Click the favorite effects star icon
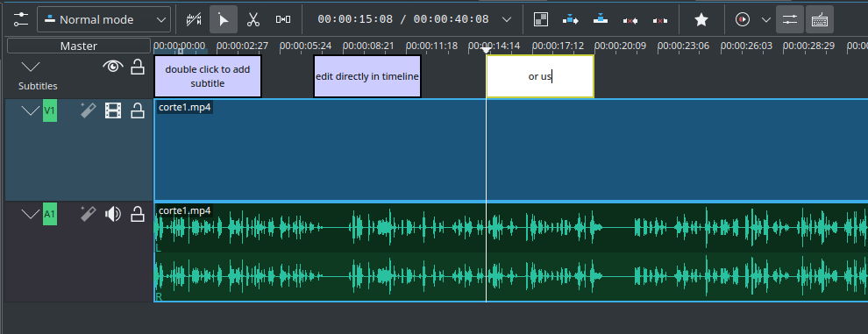Image resolution: width=868 pixels, height=334 pixels. tap(701, 20)
